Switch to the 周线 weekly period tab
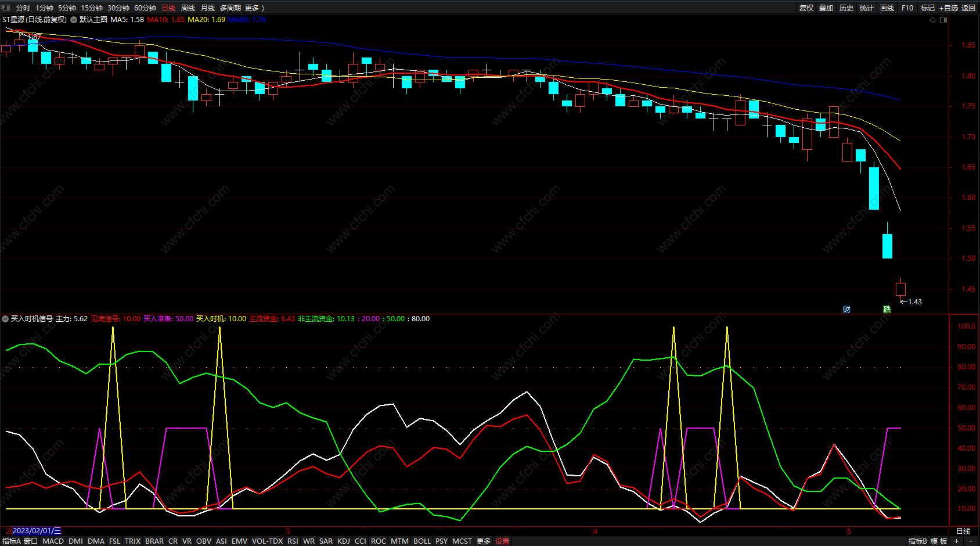 [188, 8]
